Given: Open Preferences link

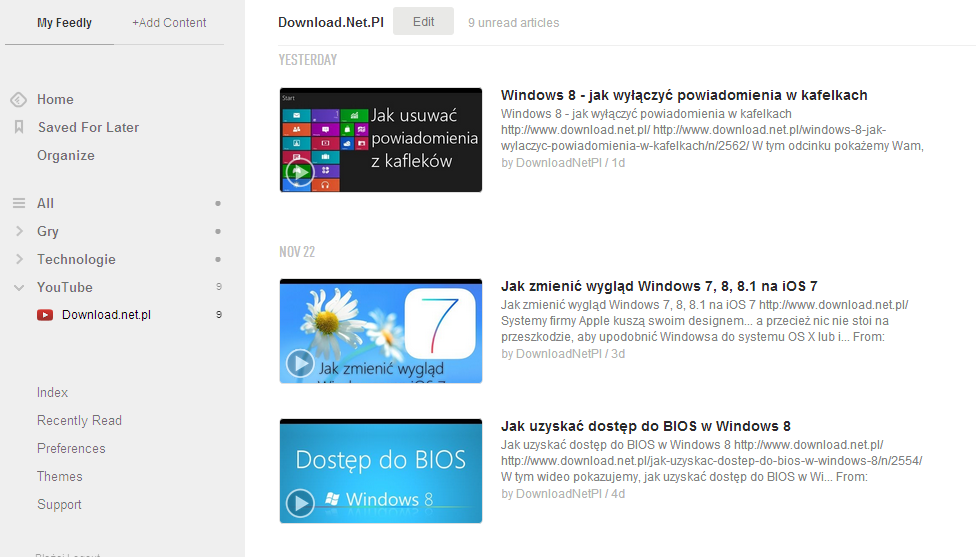Looking at the screenshot, I should 71,449.
